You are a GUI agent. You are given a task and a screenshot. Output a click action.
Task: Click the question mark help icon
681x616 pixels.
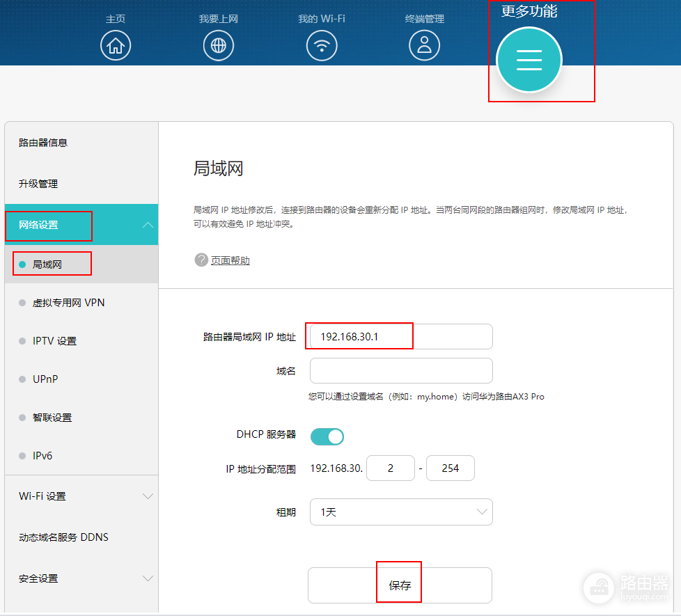click(201, 260)
